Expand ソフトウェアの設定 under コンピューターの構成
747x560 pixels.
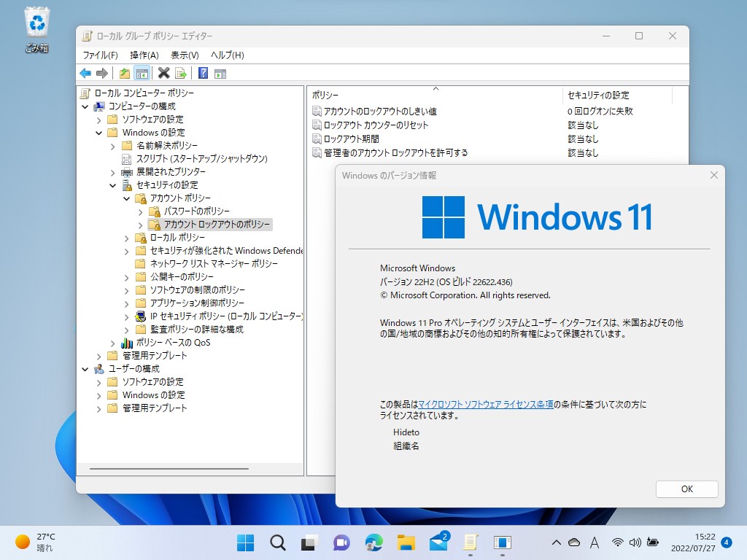[98, 120]
